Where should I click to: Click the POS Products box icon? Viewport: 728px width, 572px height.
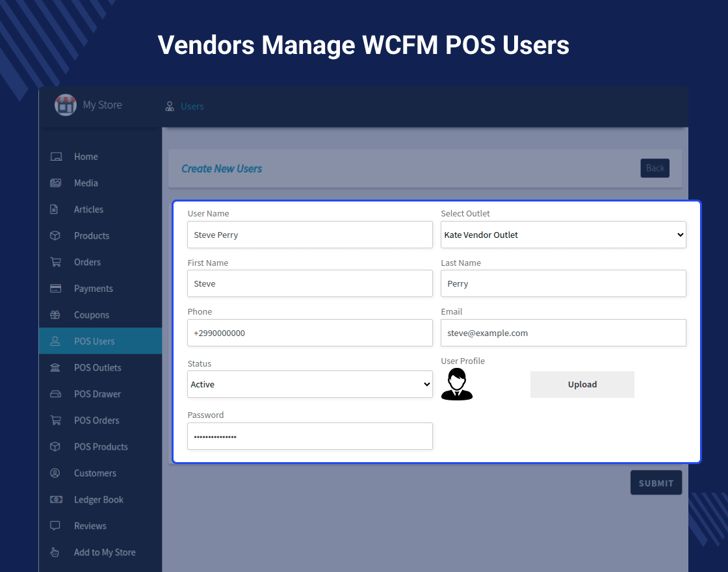coord(55,447)
